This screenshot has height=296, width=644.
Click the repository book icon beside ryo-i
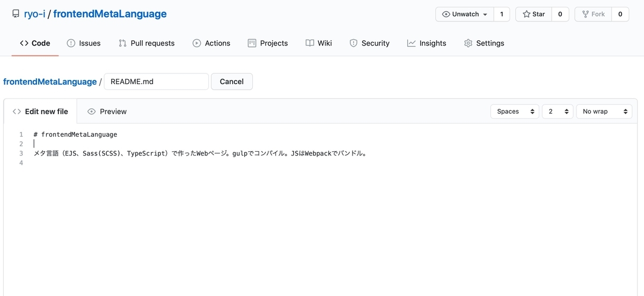pyautogui.click(x=16, y=14)
